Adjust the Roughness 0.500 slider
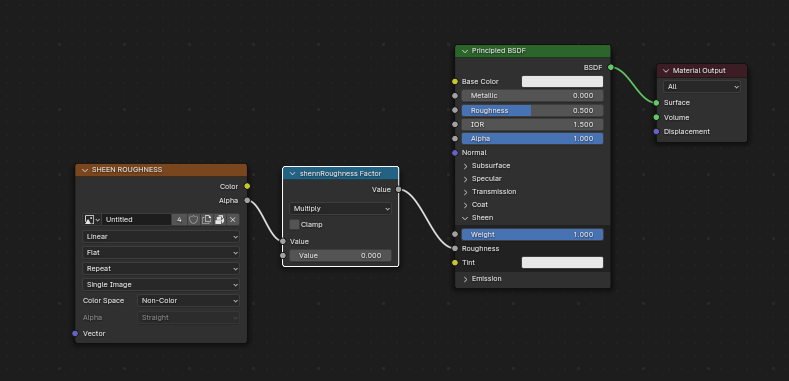 click(532, 111)
